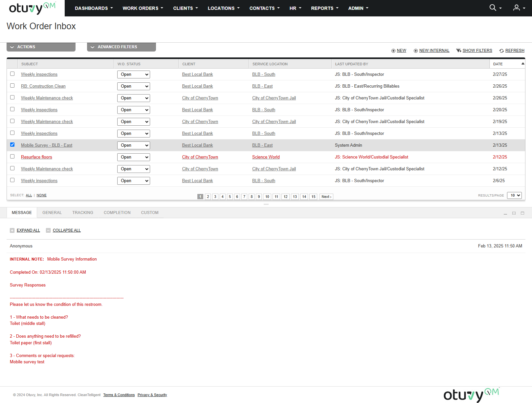Minimize the message detail panel
Screen dimensions: 532x403
click(x=505, y=213)
